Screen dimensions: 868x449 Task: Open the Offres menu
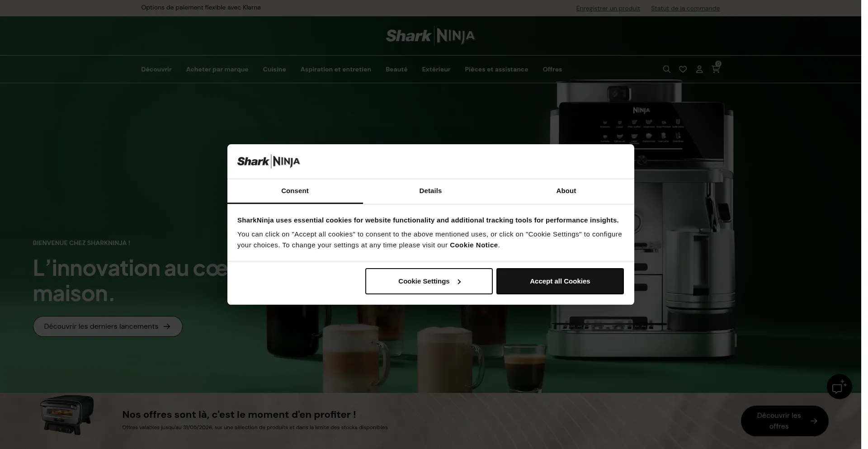tap(552, 69)
